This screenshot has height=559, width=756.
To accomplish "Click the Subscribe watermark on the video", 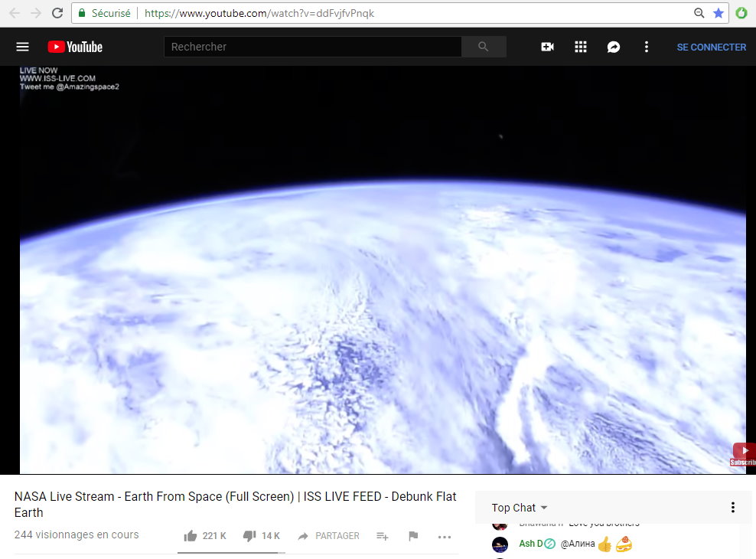I will point(744,455).
